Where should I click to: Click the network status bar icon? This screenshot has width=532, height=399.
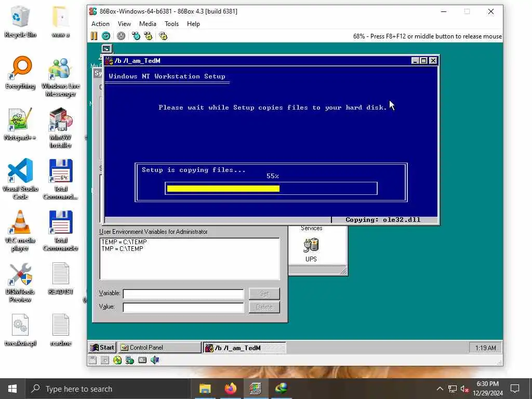[129, 360]
